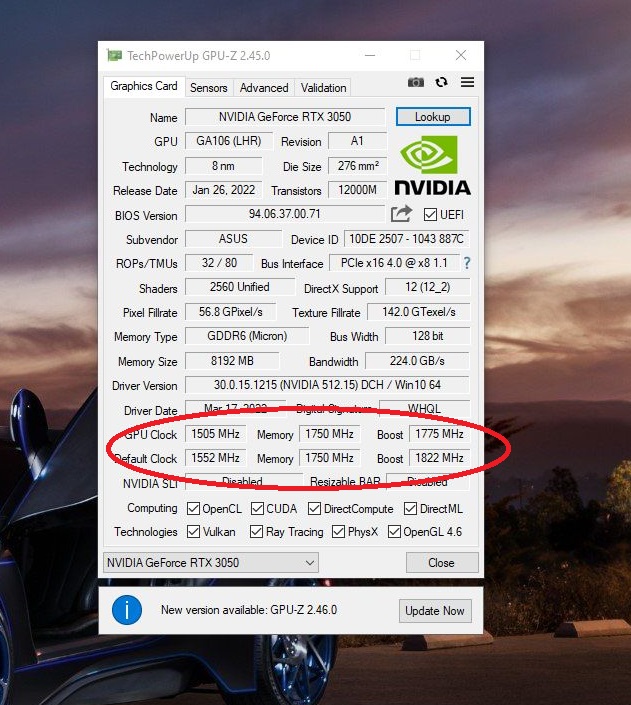631x705 pixels.
Task: Click the Technology 8 nm field
Action: (x=224, y=166)
